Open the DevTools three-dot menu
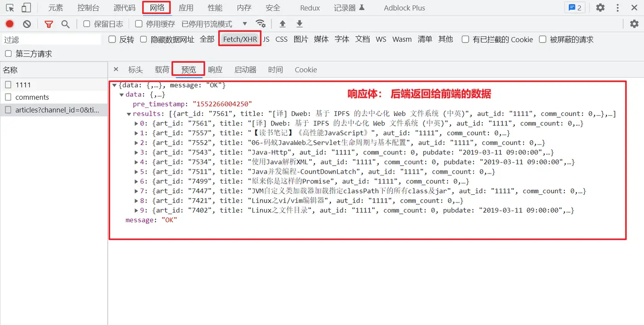The width and height of the screenshot is (644, 325). coord(618,8)
